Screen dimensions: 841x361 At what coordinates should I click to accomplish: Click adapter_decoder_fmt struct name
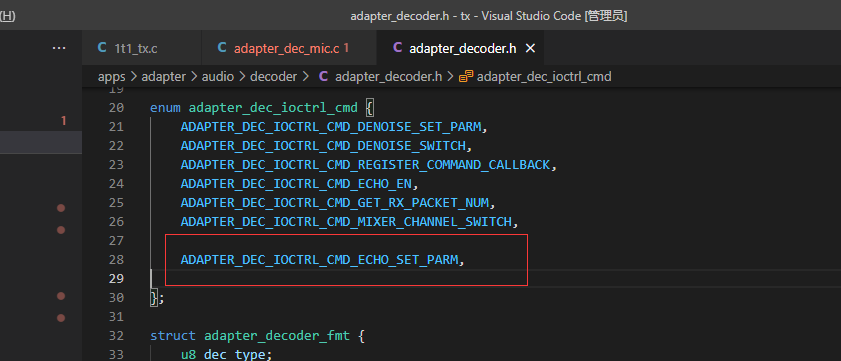[277, 336]
